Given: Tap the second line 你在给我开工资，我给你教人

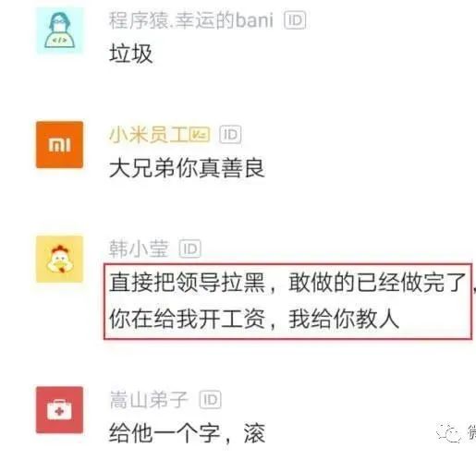Looking at the screenshot, I should (254, 319).
